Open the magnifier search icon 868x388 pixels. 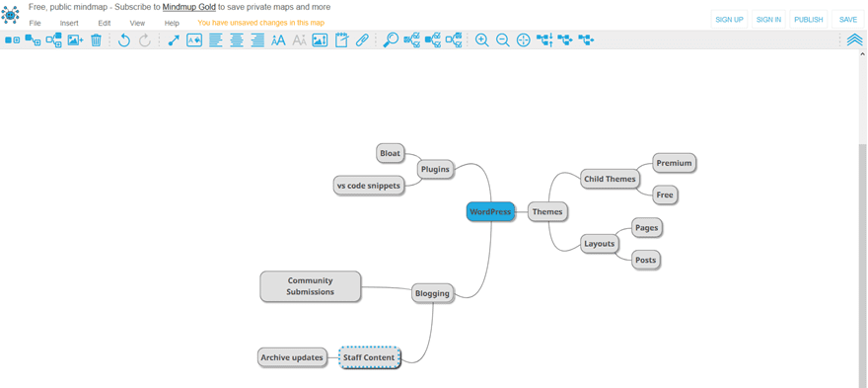391,39
